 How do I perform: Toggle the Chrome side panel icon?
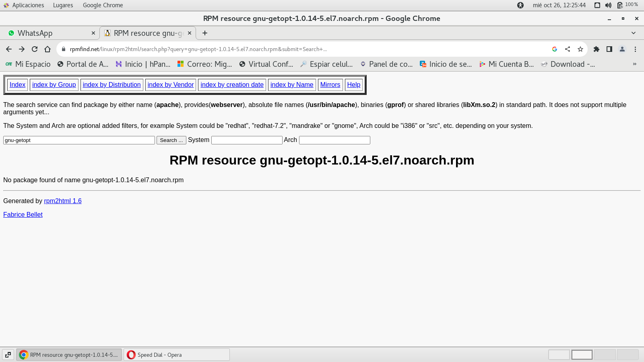pos(609,49)
